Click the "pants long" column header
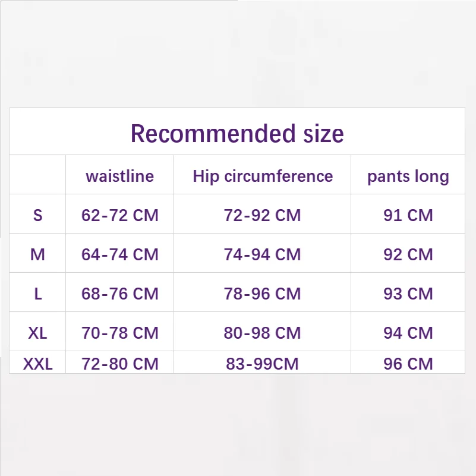Viewport: 476px width, 476px height. tap(408, 176)
